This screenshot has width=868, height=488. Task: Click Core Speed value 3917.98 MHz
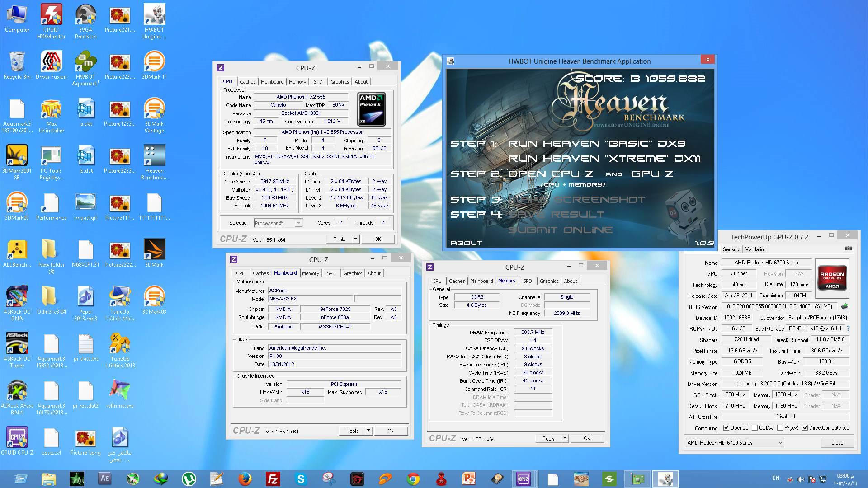coord(274,181)
